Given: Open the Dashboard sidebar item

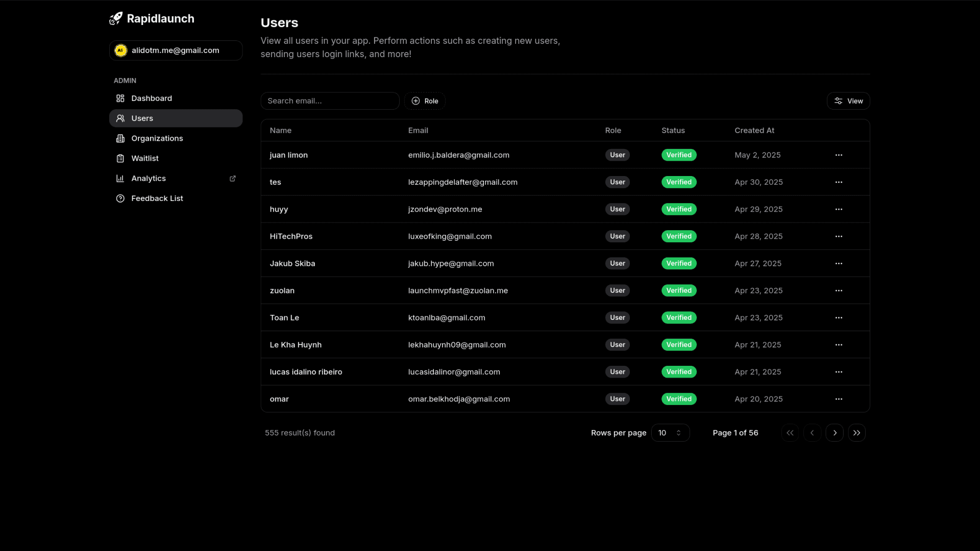Looking at the screenshot, I should [151, 98].
